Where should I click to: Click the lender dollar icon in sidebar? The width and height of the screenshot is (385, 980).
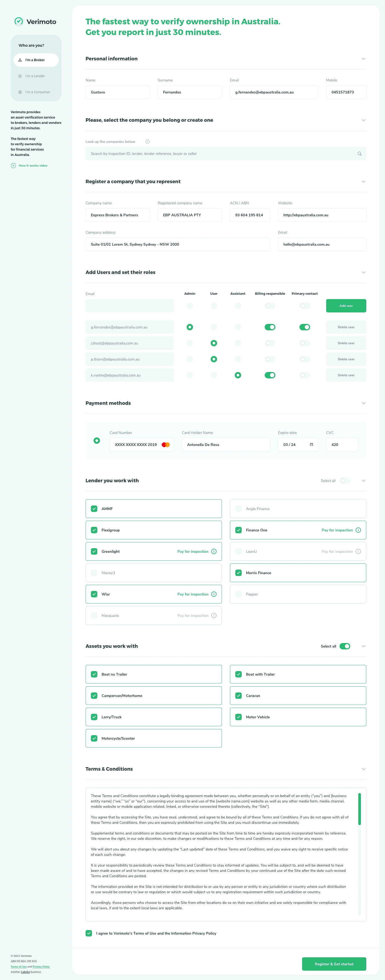[x=20, y=76]
